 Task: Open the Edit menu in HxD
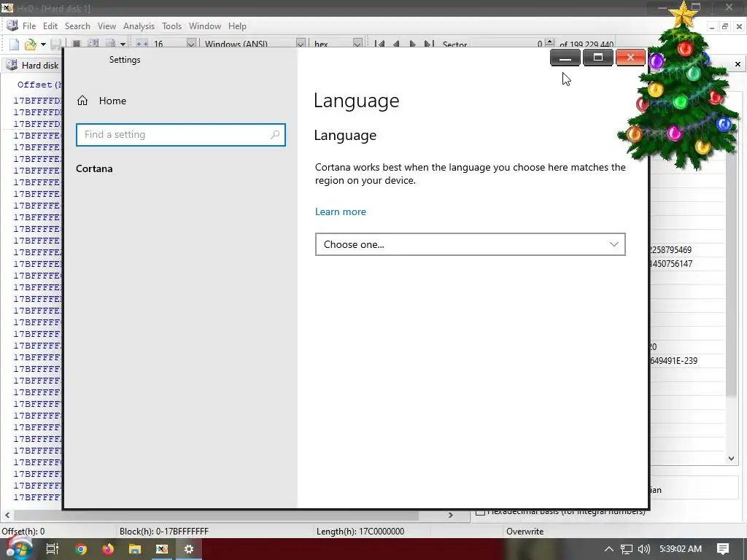click(50, 26)
